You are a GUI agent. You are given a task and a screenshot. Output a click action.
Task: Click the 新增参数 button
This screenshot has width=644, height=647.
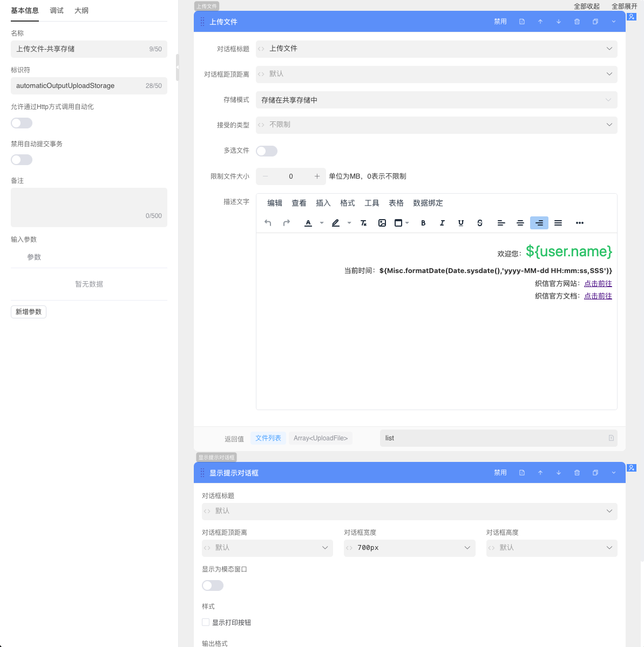(x=29, y=312)
